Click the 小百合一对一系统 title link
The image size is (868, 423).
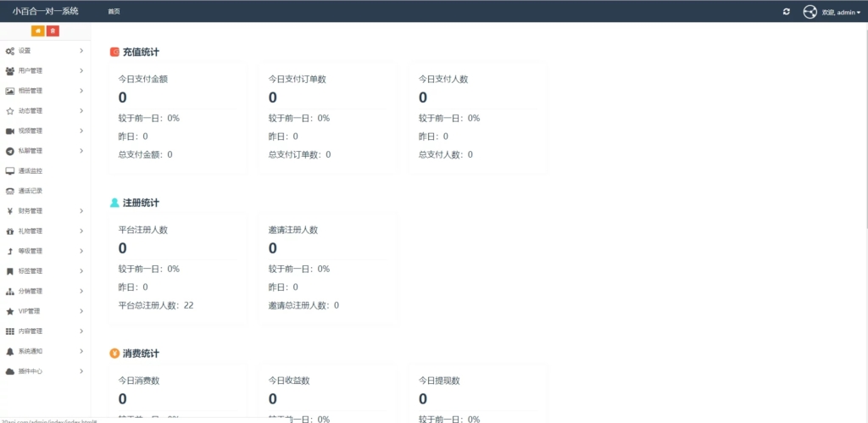pos(45,12)
